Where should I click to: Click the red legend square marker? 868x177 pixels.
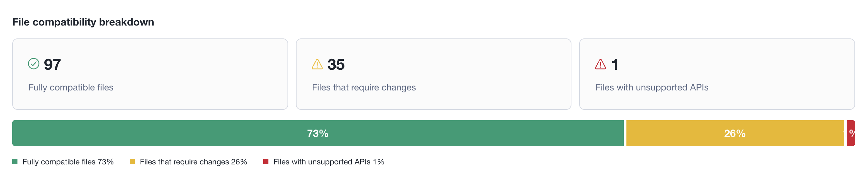tap(266, 161)
